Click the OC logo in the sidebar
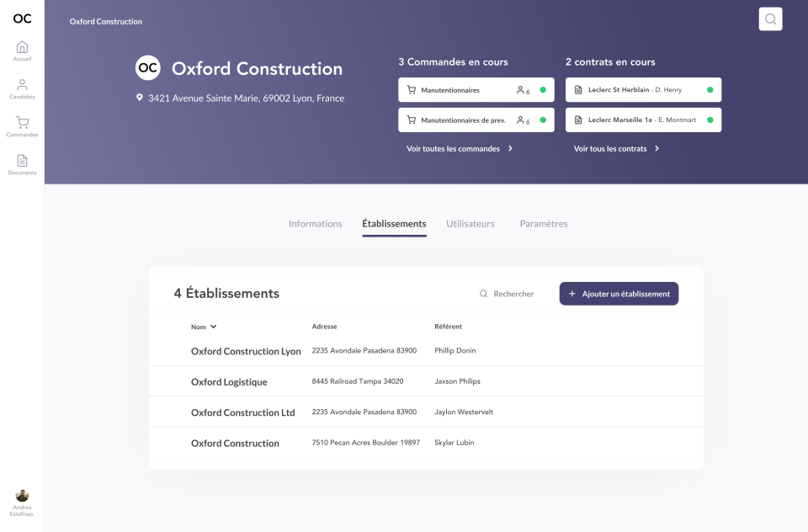 point(22,19)
